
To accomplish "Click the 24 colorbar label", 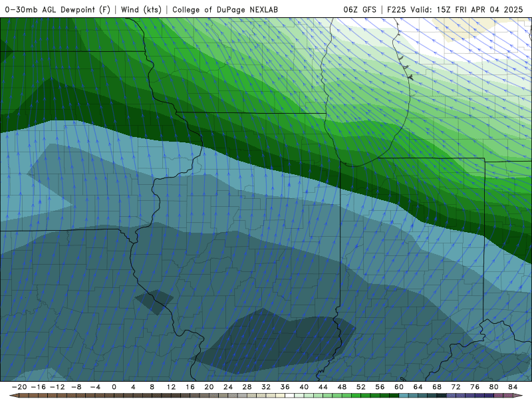I will (228, 387).
